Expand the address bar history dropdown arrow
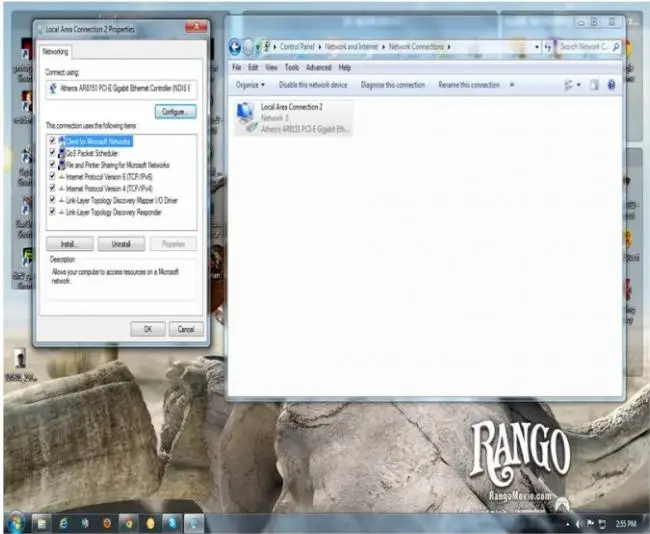Image resolution: width=650 pixels, height=534 pixels. [537, 47]
